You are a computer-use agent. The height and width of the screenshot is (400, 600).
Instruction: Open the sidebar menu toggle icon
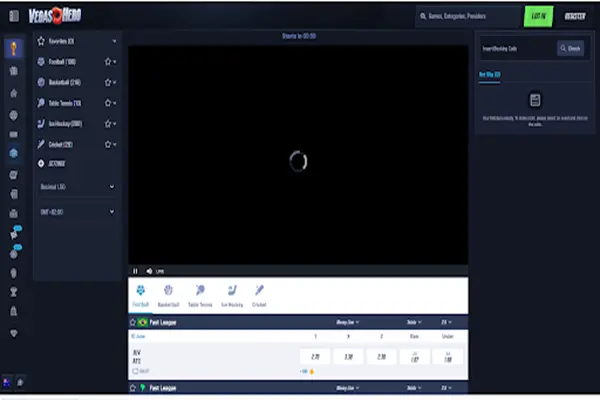tap(14, 16)
